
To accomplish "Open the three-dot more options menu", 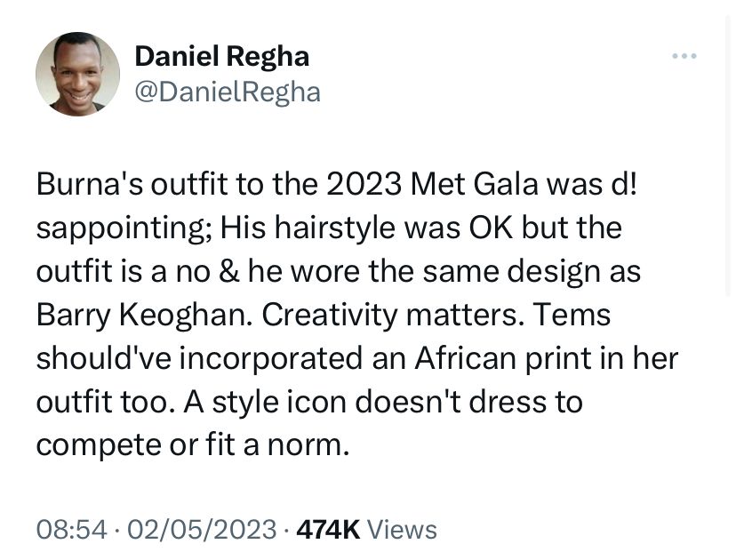I will 684,56.
